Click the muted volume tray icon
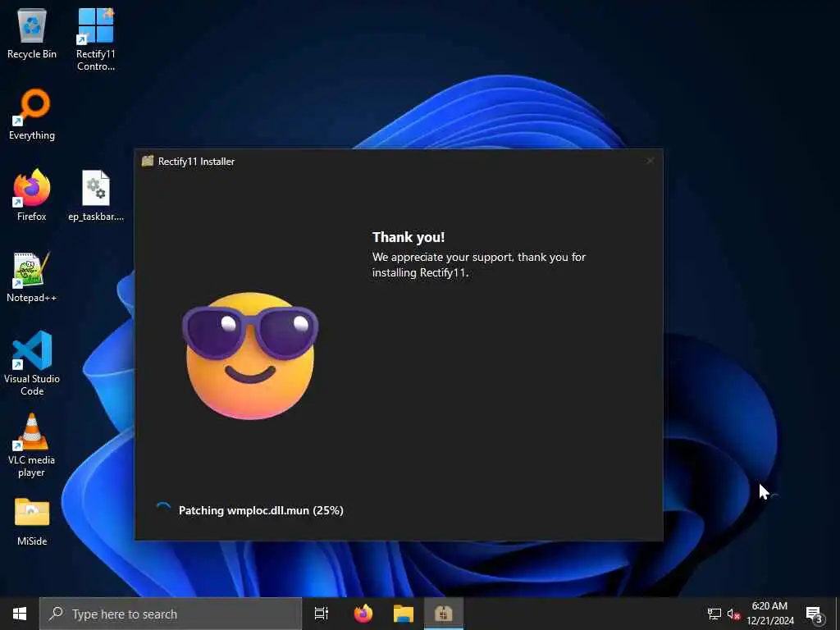840x630 pixels. (x=733, y=614)
